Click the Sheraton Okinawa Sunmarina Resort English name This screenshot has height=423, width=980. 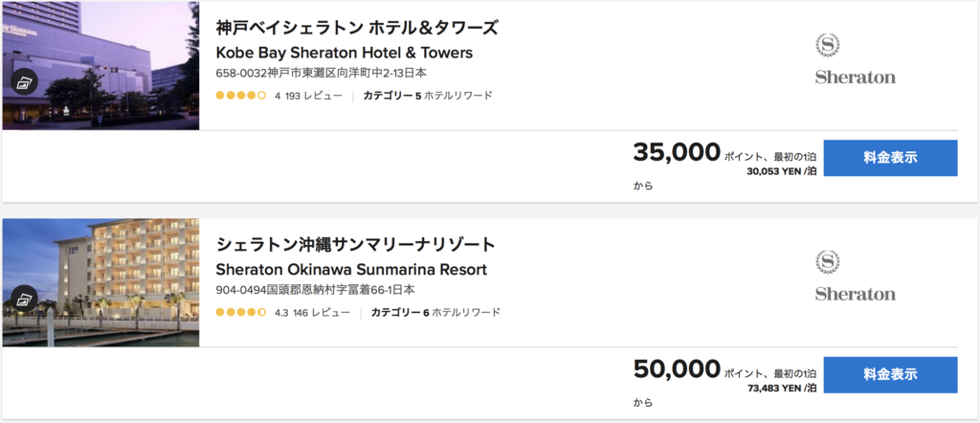click(351, 269)
